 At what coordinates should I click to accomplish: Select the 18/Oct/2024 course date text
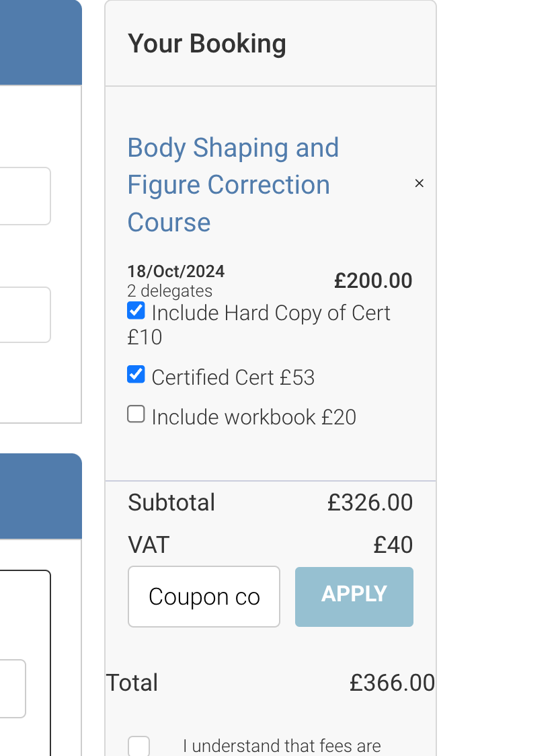point(176,272)
